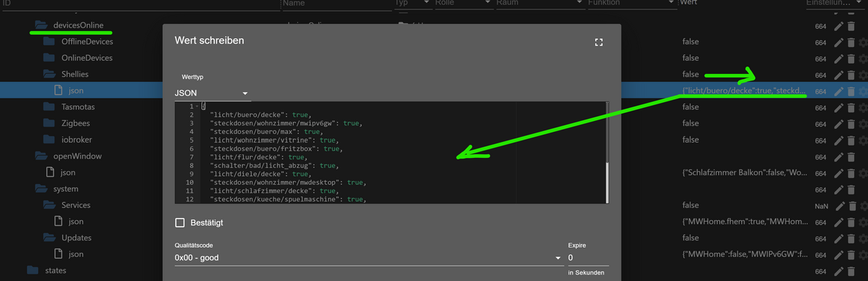
Task: Collapse the system folder
Action: coord(41,189)
